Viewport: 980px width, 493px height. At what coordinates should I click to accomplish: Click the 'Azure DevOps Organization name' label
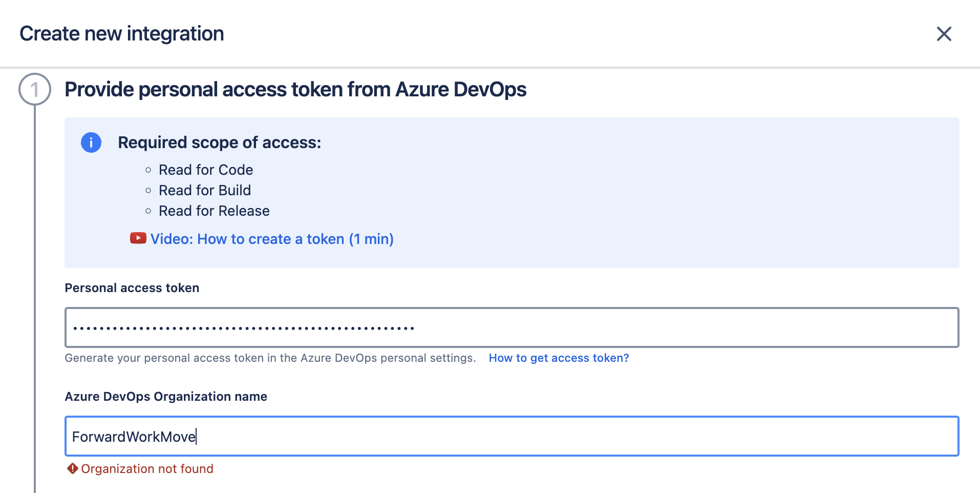pyautogui.click(x=166, y=397)
